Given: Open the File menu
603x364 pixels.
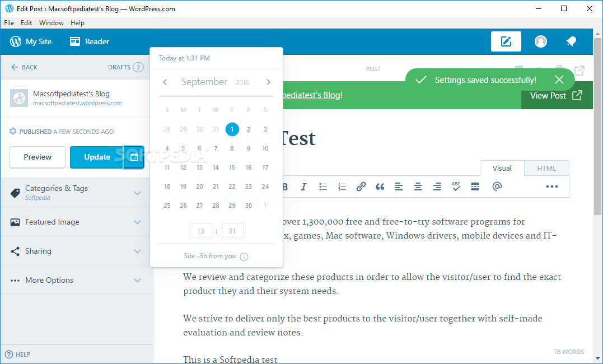Looking at the screenshot, I should [9, 23].
